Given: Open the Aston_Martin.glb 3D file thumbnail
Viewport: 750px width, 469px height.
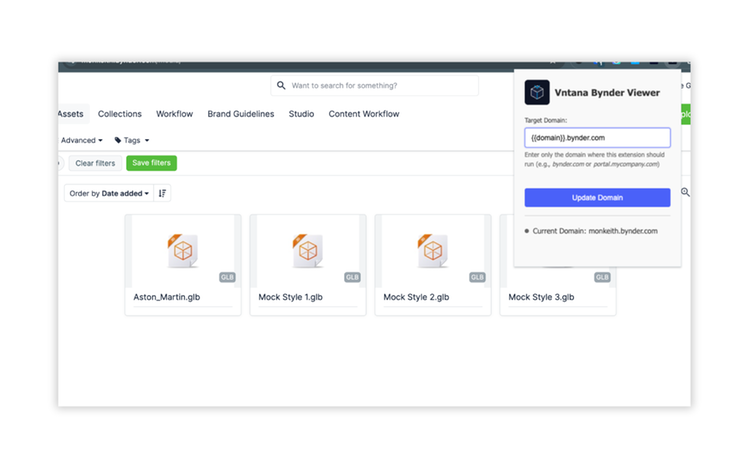Looking at the screenshot, I should pos(183,251).
